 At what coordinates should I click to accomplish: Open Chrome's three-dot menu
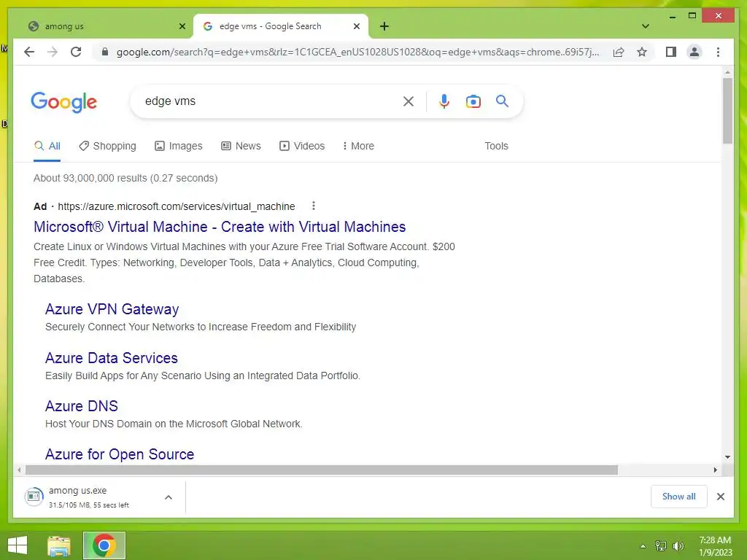pyautogui.click(x=718, y=52)
